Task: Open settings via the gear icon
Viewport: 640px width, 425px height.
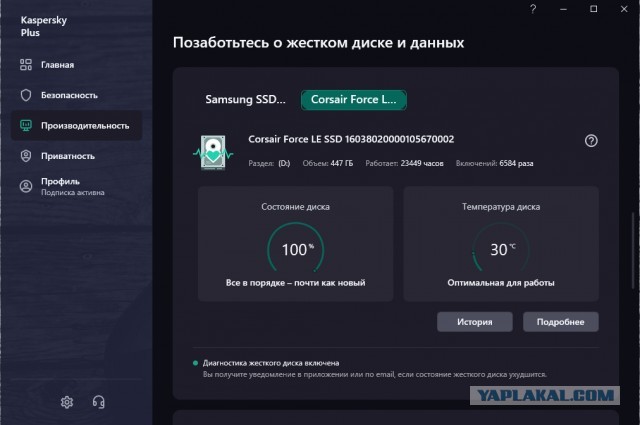Action: click(x=67, y=402)
